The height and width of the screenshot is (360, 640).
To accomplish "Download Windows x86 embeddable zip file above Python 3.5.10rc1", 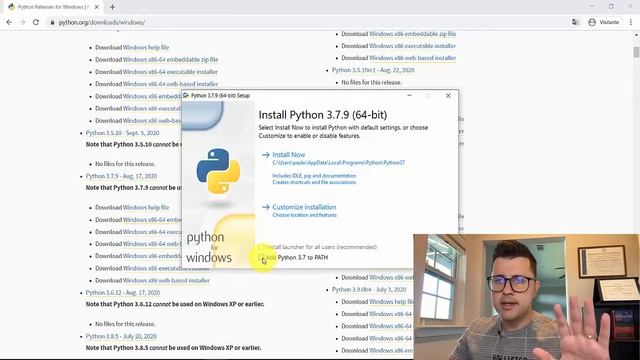I will pos(412,34).
